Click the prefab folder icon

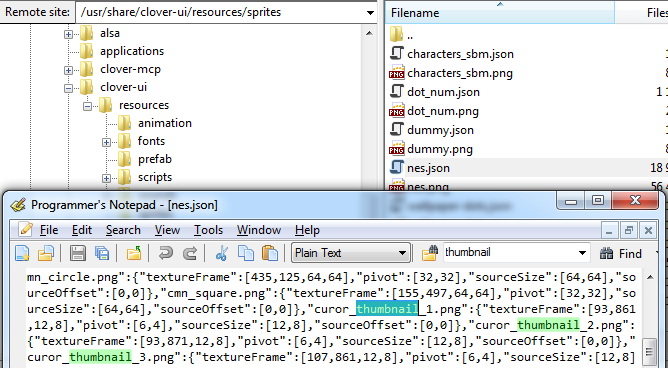tap(124, 159)
